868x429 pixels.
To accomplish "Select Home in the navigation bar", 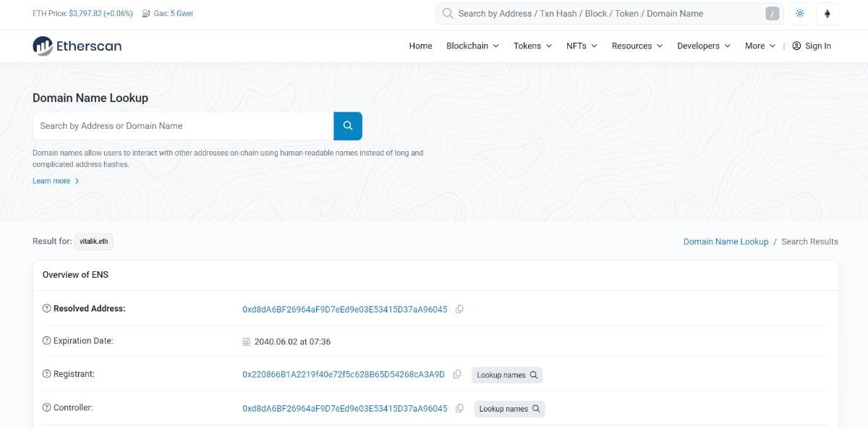I will point(420,46).
